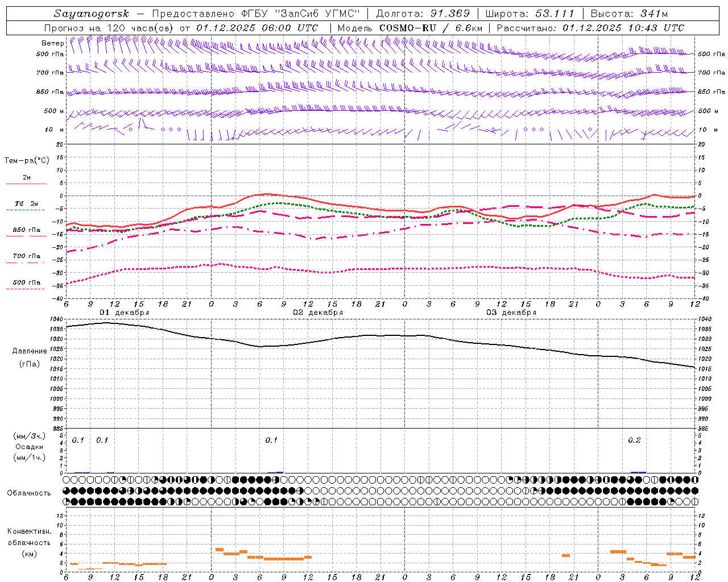Image resolution: width=728 pixels, height=582 pixels.
Task: Select the '2м' temperature legend entry
Action: point(27,177)
